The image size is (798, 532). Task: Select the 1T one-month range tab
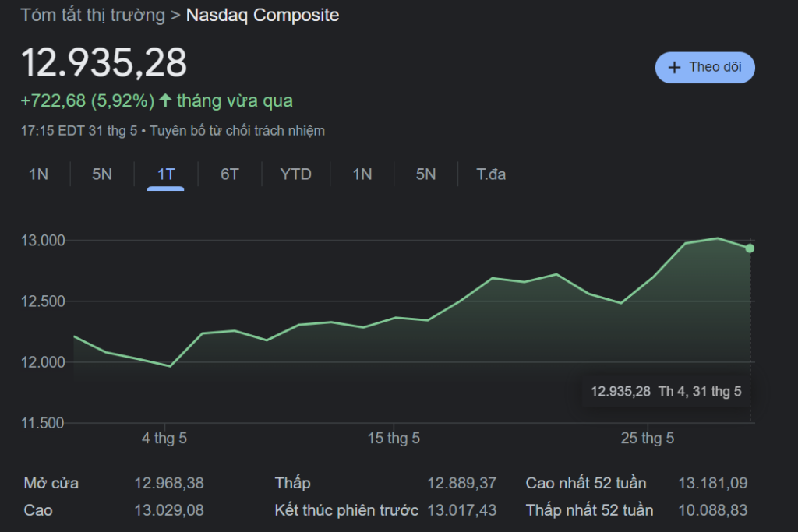[166, 174]
